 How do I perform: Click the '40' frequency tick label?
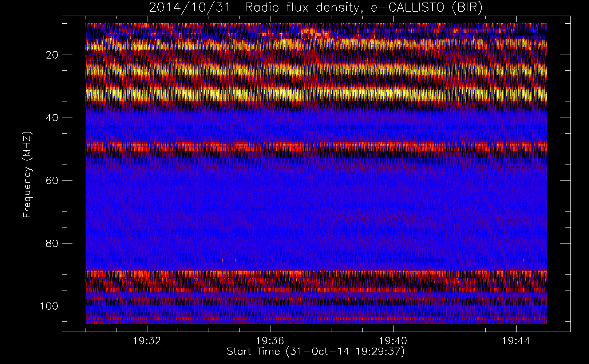(52, 118)
